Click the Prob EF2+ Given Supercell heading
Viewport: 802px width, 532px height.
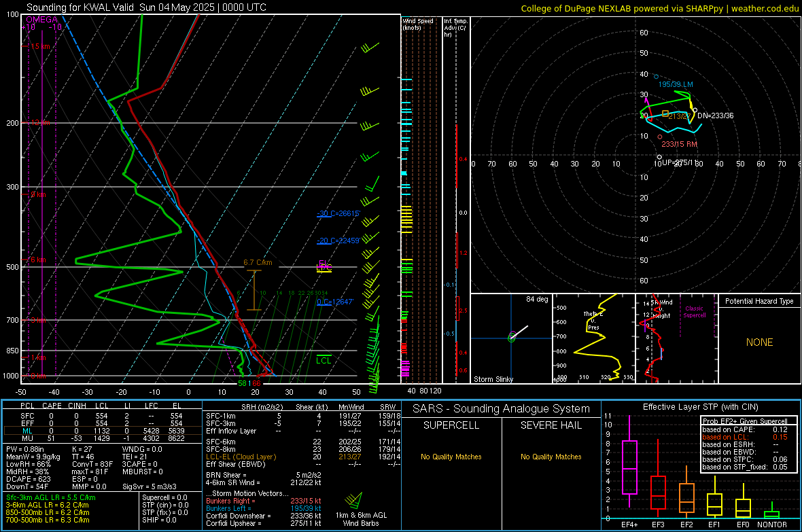point(745,421)
